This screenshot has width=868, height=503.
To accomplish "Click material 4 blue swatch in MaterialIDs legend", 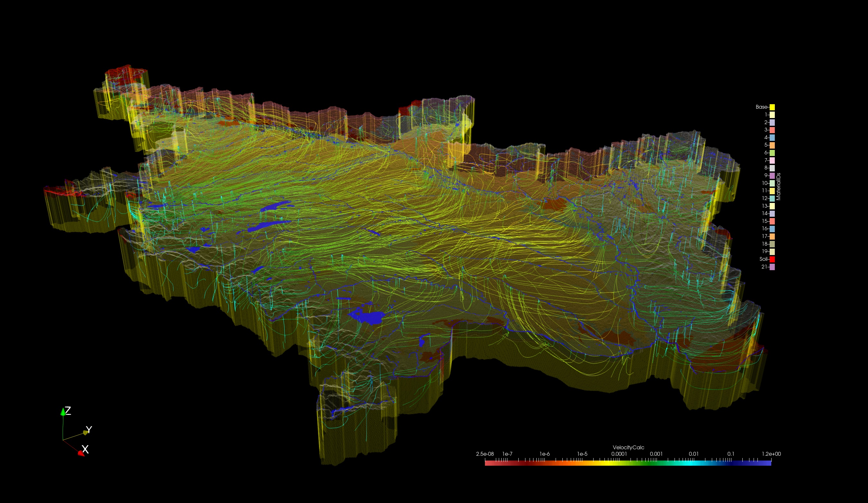I will [772, 138].
